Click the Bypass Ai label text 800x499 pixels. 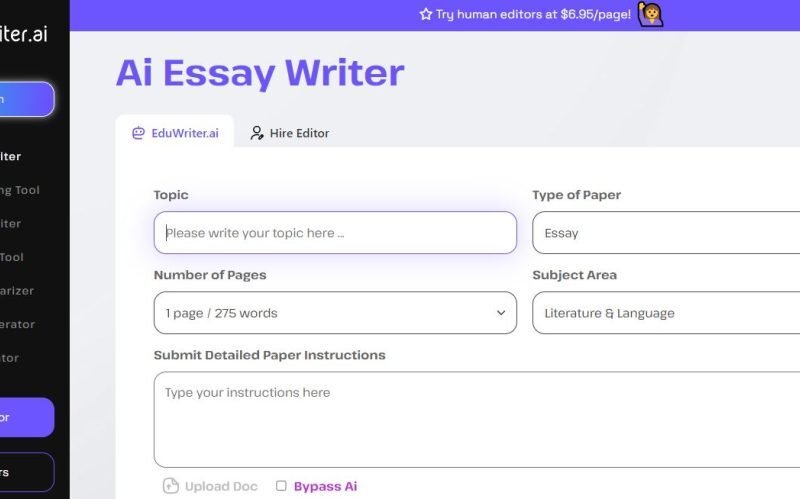point(326,486)
